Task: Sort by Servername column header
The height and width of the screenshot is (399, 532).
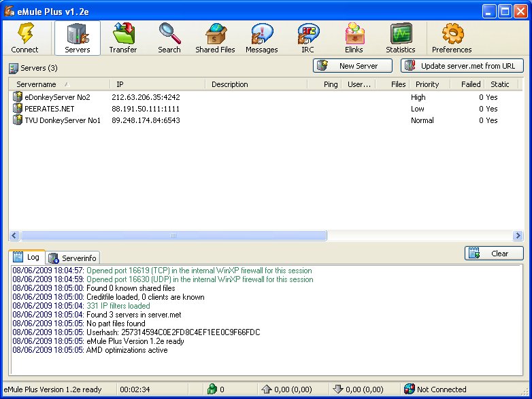Action: (x=59, y=84)
